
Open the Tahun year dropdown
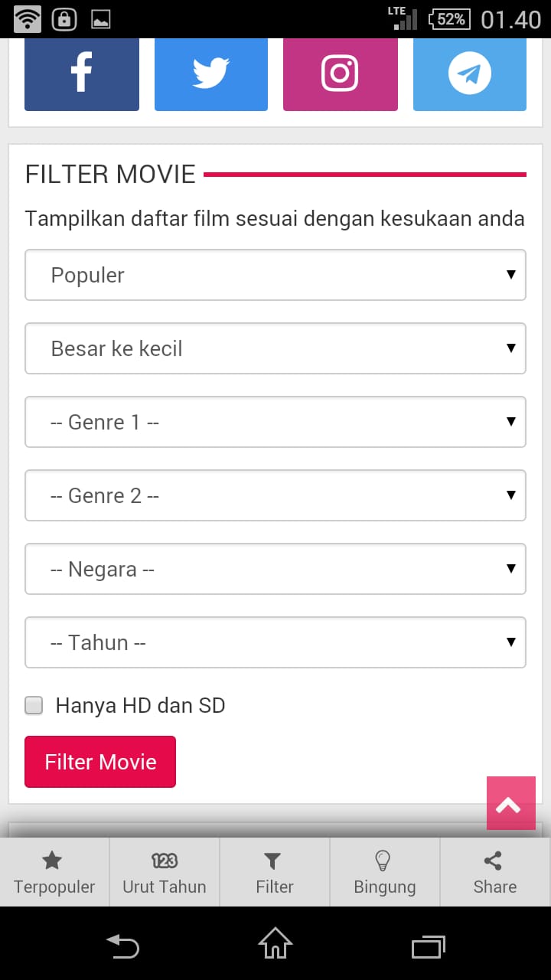[275, 642]
